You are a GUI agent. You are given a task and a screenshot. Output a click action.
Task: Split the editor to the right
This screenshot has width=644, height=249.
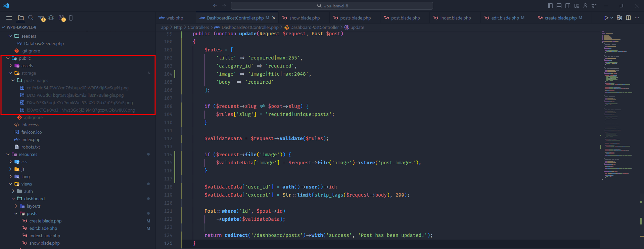[x=628, y=18]
